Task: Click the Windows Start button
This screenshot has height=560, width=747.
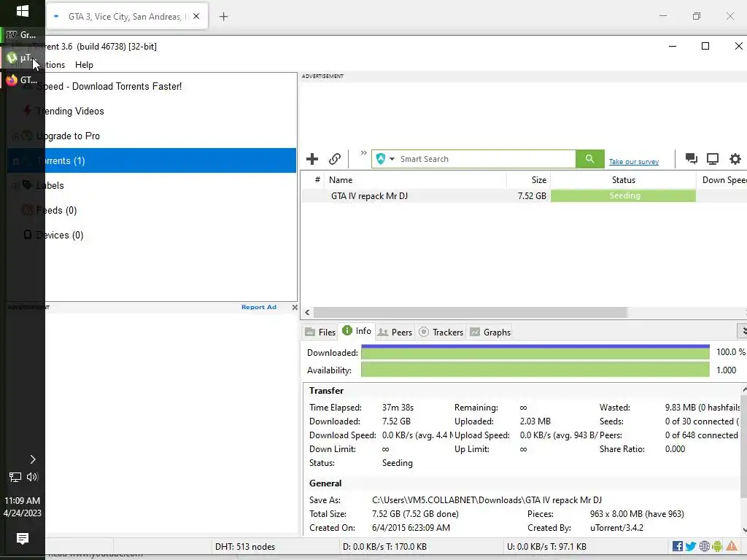Action: [x=23, y=12]
